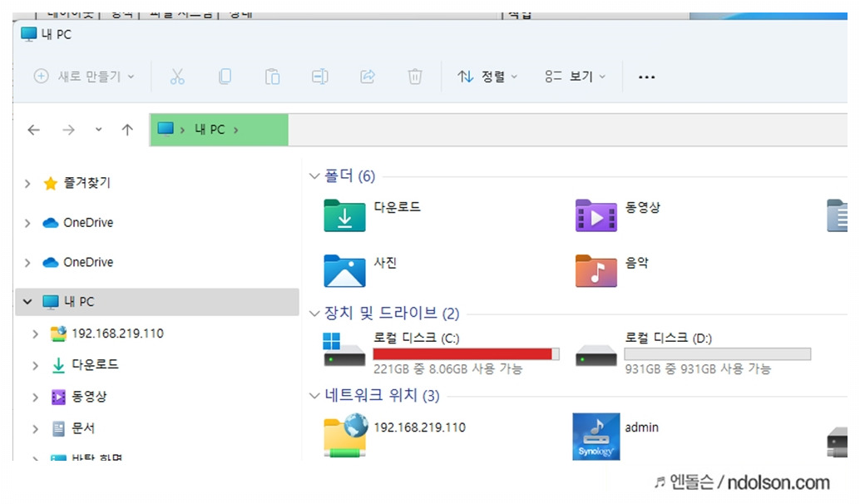Select the 사진 folder icon
860x504 pixels.
[x=344, y=271]
